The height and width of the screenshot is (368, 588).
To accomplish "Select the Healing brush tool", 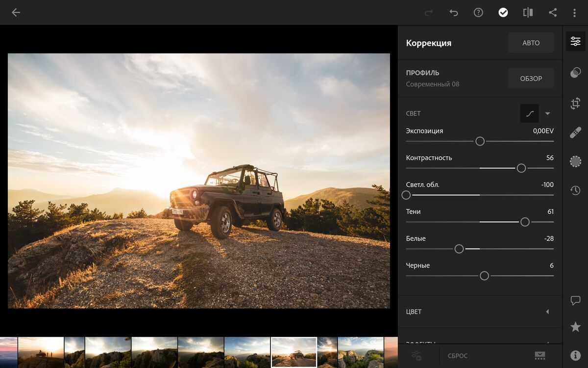I will [576, 131].
